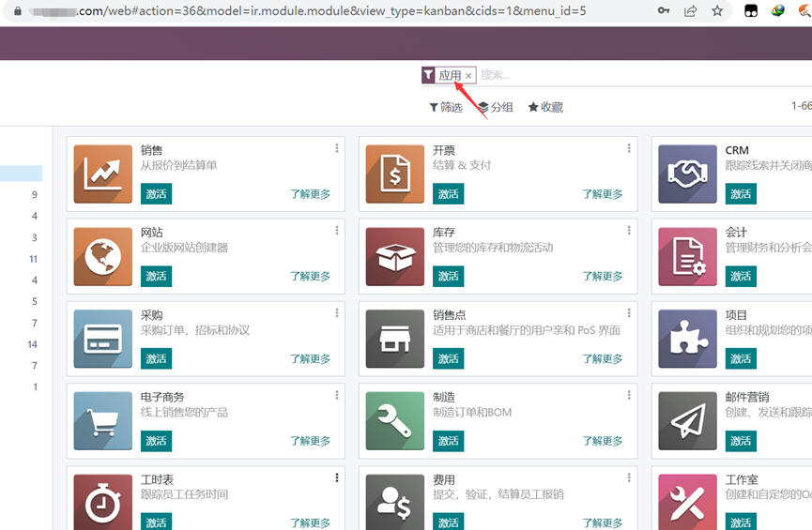Click the CRM handshake icon

click(x=688, y=174)
